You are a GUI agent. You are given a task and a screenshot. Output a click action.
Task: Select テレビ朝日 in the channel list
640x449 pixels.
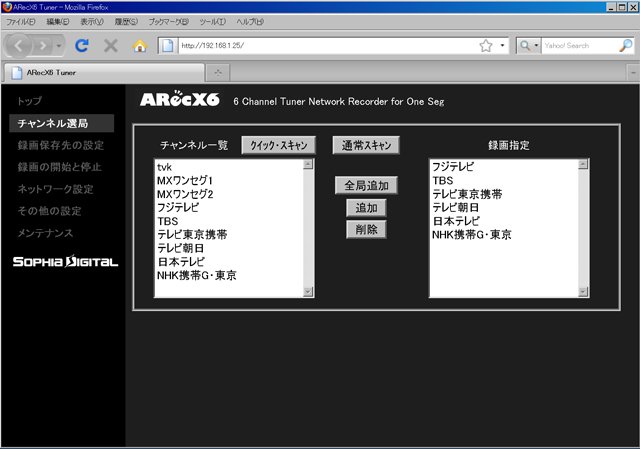[x=229, y=248]
